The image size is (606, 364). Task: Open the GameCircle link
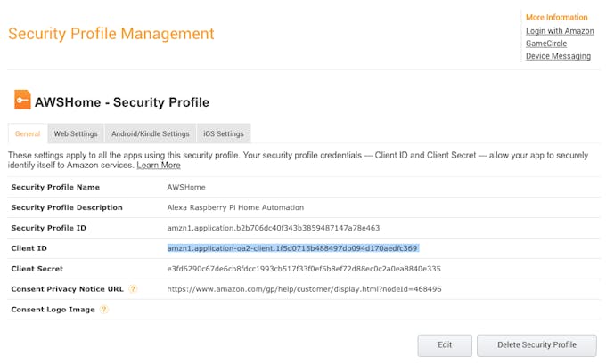[x=546, y=44]
